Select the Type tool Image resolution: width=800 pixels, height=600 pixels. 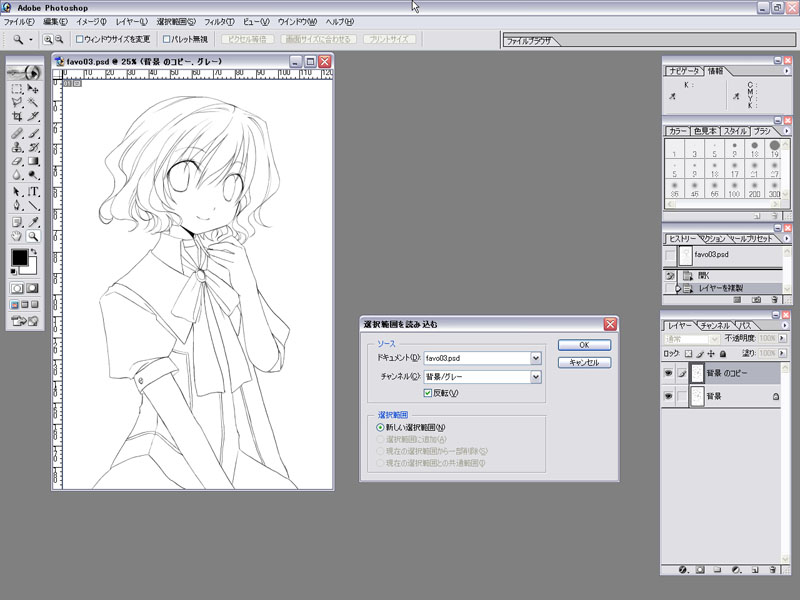click(33, 192)
